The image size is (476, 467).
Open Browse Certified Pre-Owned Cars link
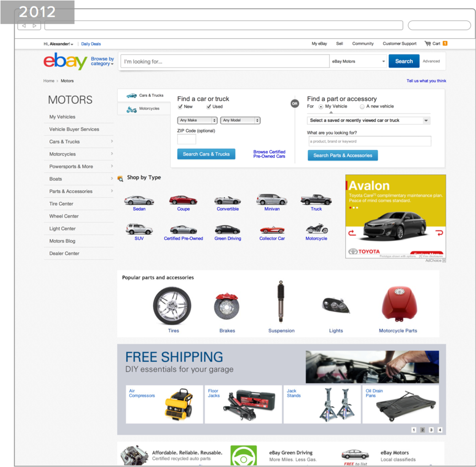(x=269, y=154)
